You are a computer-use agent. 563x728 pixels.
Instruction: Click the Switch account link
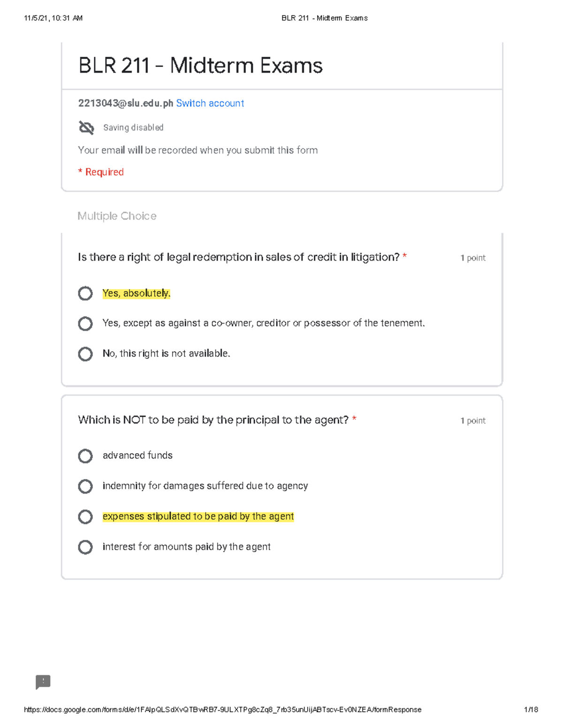click(210, 103)
